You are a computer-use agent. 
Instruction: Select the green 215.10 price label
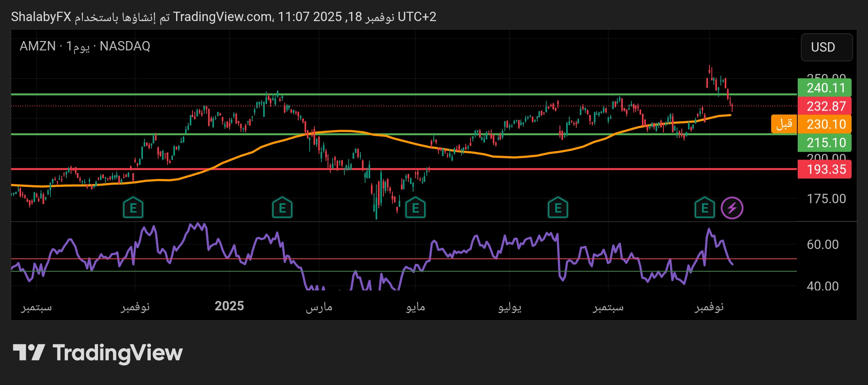pyautogui.click(x=825, y=143)
